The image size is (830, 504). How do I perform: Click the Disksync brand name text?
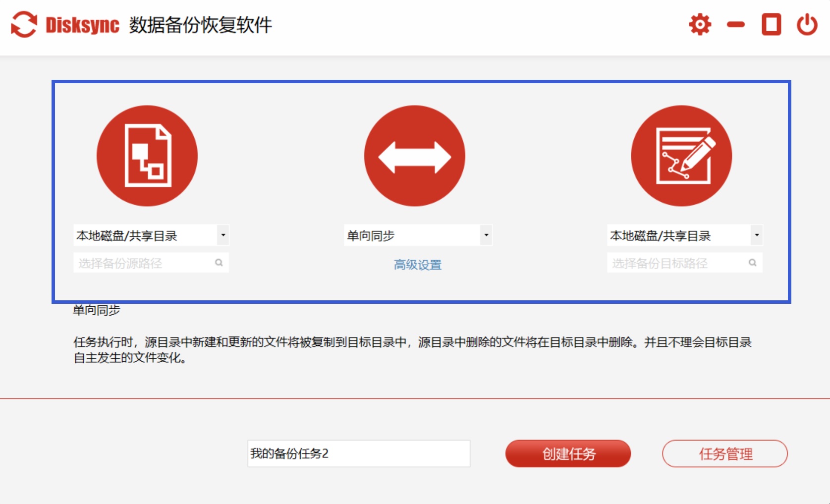pyautogui.click(x=82, y=25)
